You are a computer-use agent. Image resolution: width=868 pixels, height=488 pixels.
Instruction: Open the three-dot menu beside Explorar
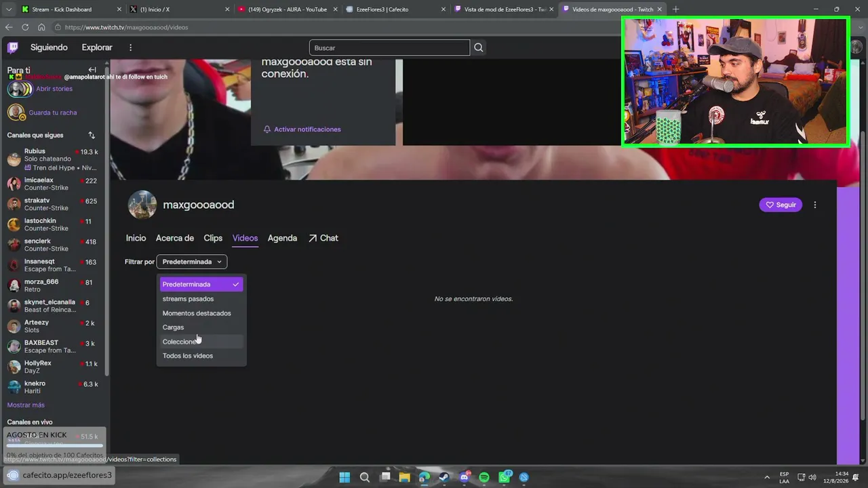coord(131,47)
